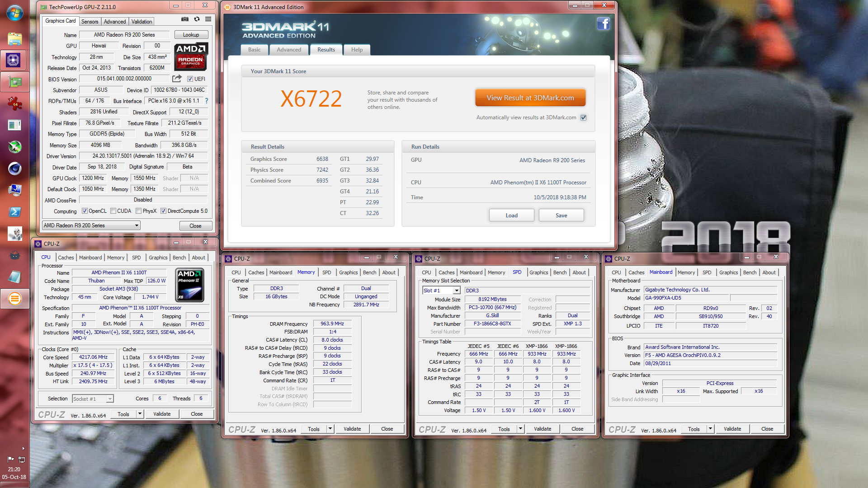Click the Action Center flag tray icon
Screen dimensions: 868x488
tap(11, 459)
